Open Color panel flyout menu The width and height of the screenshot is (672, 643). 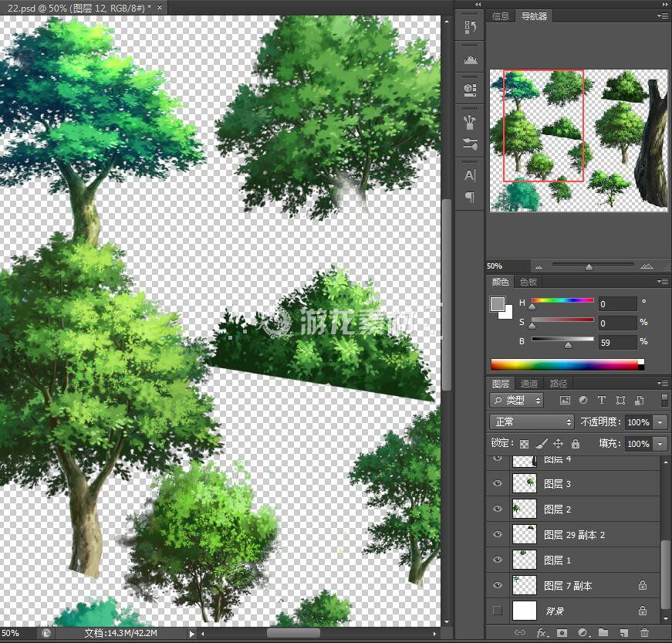(x=662, y=282)
